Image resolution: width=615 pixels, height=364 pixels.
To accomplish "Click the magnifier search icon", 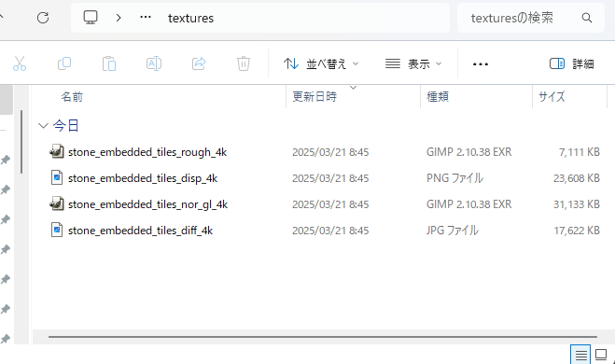I will tap(587, 18).
